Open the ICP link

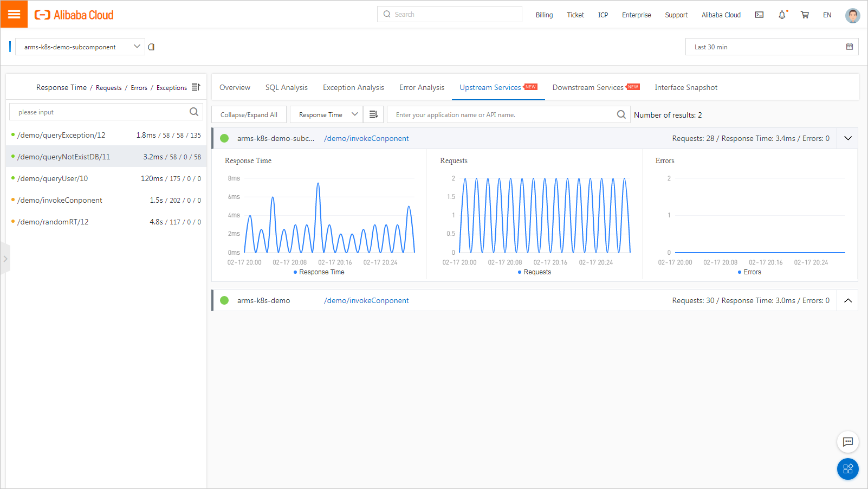603,15
